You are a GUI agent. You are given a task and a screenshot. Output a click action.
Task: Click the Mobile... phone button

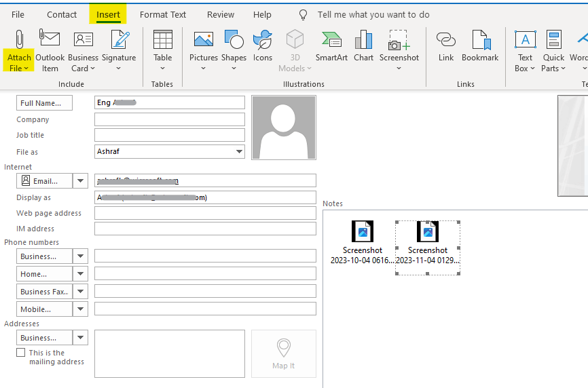click(44, 309)
